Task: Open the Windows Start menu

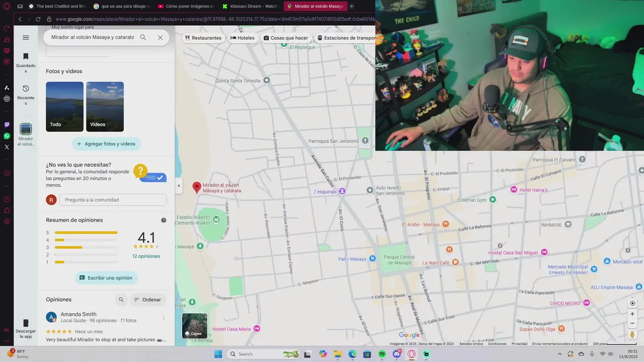Action: 218,354
